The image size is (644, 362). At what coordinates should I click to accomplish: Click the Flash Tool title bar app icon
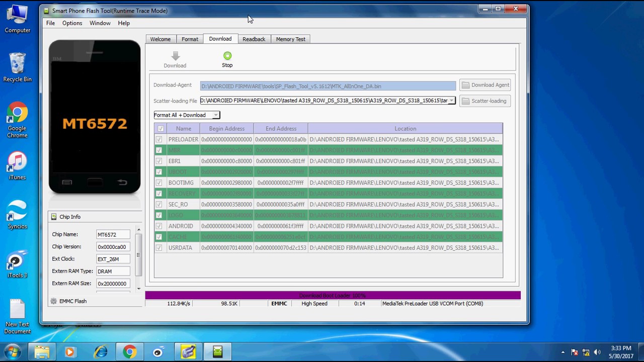coord(46,11)
